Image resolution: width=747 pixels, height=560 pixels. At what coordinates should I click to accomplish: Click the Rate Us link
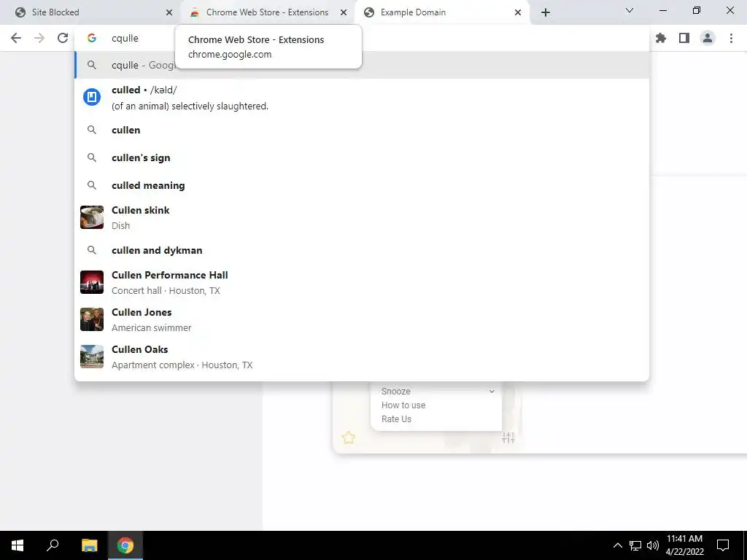(x=396, y=419)
